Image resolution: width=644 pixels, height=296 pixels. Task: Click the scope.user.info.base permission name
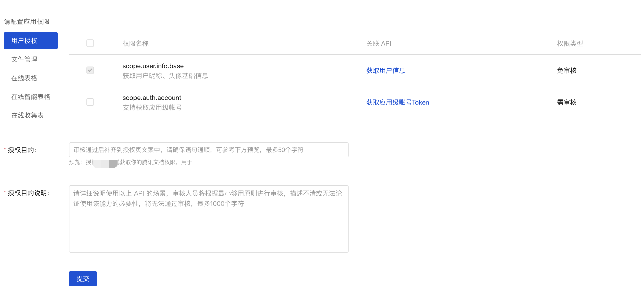pos(153,66)
